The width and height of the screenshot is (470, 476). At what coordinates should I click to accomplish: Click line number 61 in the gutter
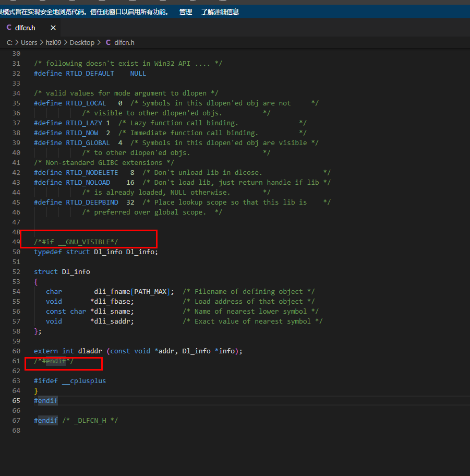[16, 361]
